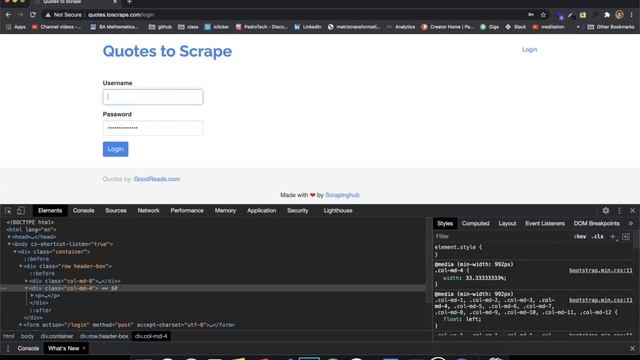Click the Styles Filter input
The height and width of the screenshot is (360, 640).
pyautogui.click(x=502, y=237)
